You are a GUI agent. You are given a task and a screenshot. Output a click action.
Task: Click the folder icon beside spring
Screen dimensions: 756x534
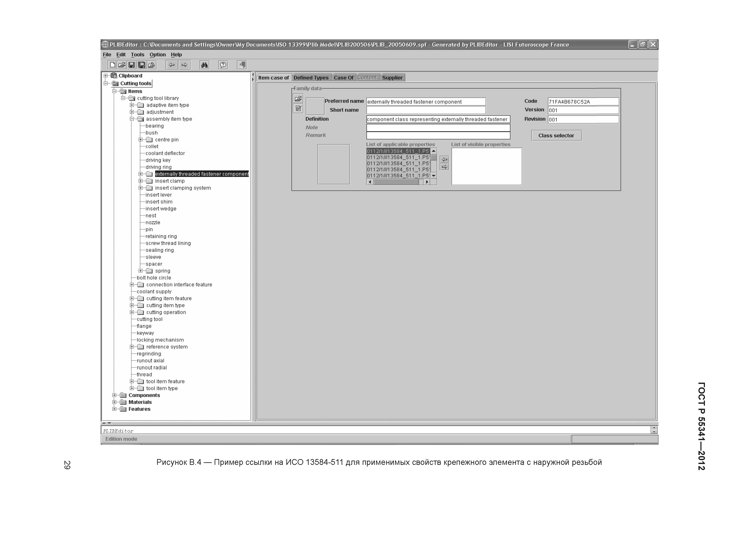click(150, 271)
